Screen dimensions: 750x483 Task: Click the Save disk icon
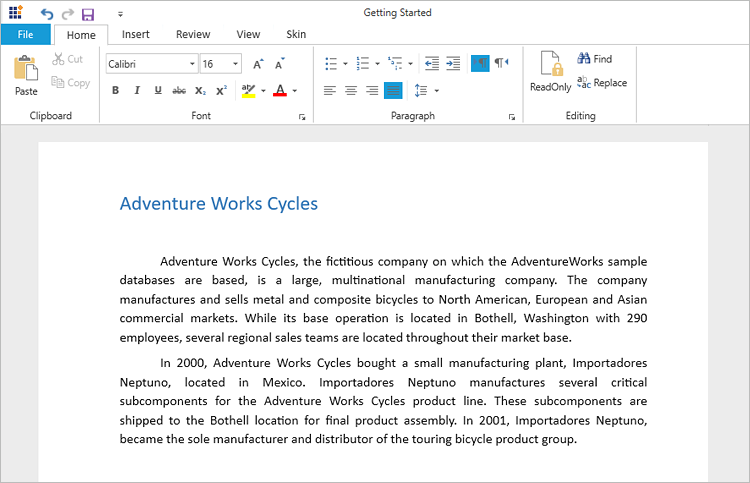point(88,14)
